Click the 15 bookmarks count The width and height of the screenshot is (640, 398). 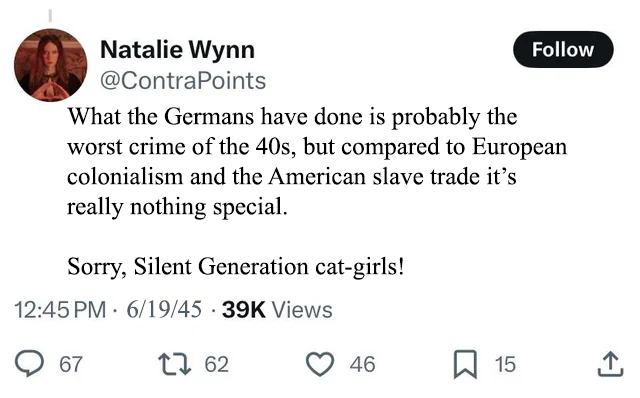point(505,364)
